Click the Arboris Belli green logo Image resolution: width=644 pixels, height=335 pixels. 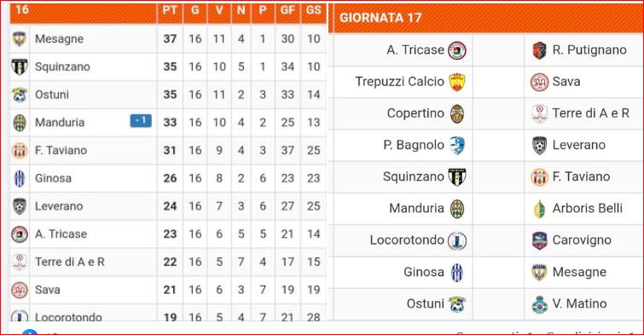click(539, 209)
